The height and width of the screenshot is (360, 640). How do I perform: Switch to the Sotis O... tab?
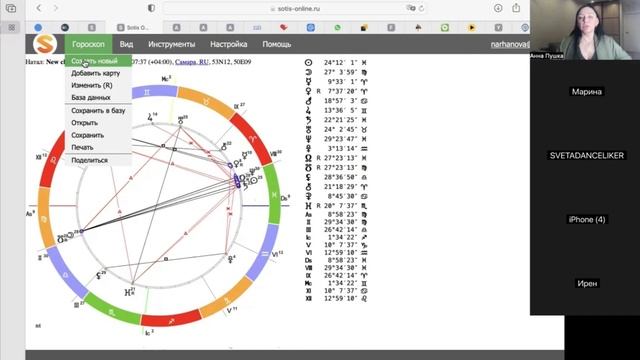pyautogui.click(x=133, y=27)
